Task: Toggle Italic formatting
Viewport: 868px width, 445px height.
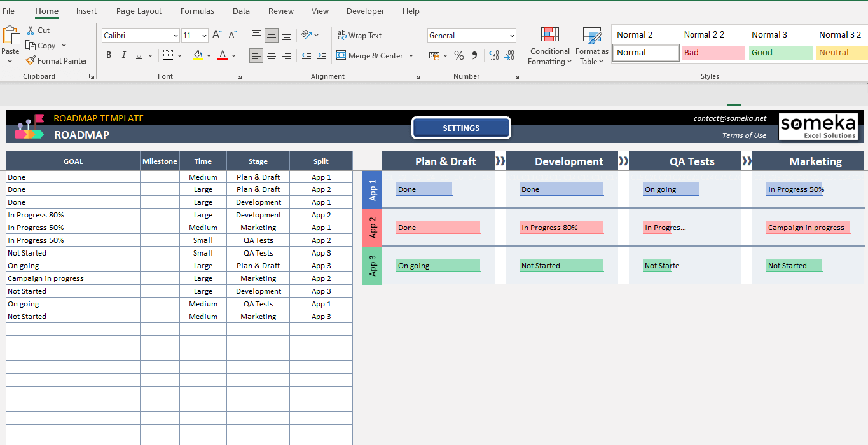Action: (124, 55)
